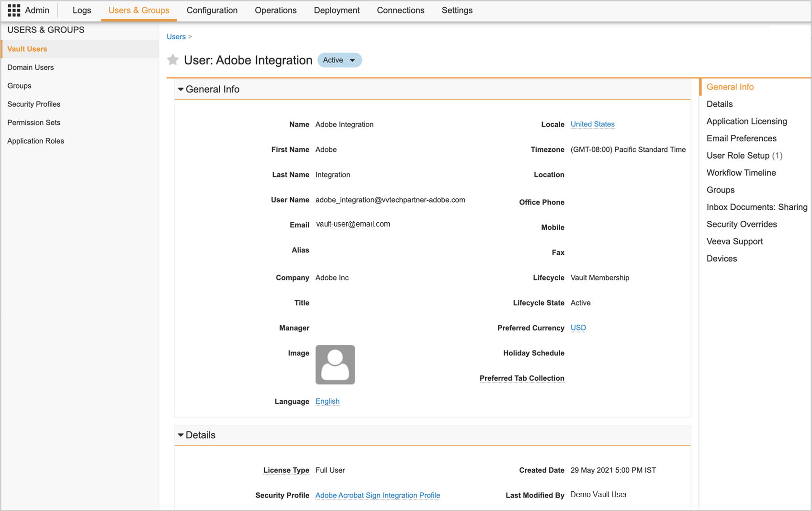812x511 pixels.
Task: Jump to Workflow Timeline section
Action: tap(741, 173)
